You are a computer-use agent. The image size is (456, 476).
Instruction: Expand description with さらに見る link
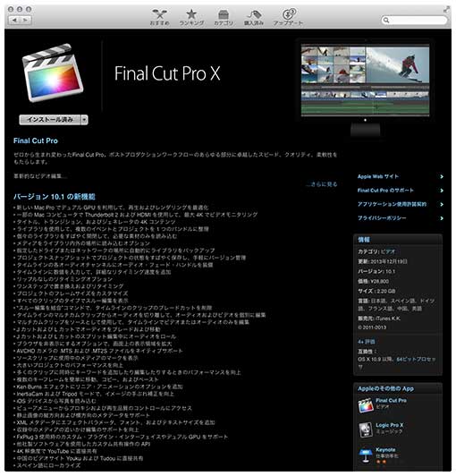click(322, 184)
